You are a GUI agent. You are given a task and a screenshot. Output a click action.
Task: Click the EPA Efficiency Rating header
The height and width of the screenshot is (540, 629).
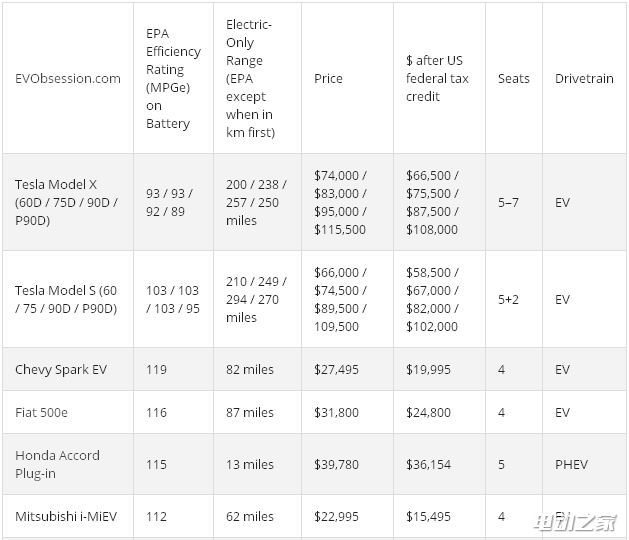point(173,78)
